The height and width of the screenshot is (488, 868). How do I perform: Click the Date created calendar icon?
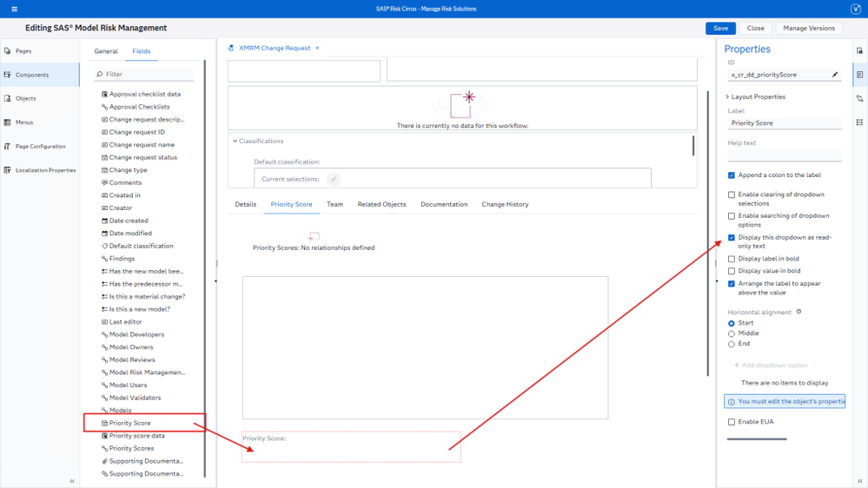click(104, 221)
